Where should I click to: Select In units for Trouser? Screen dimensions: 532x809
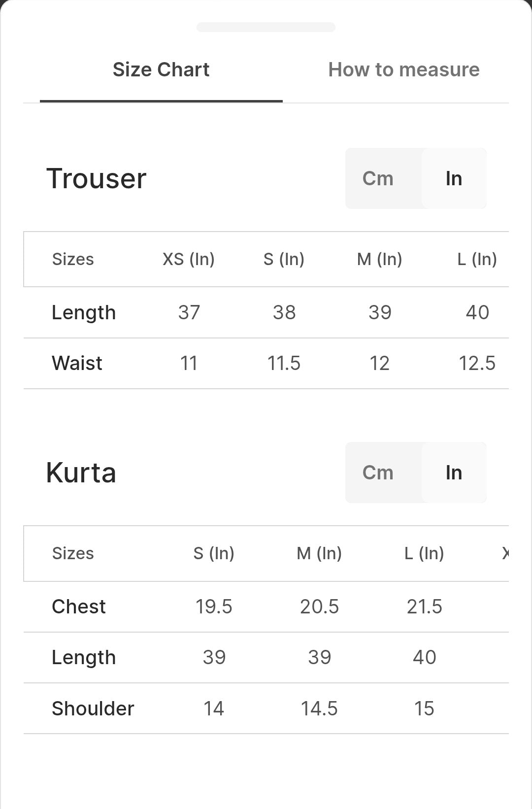(x=454, y=178)
